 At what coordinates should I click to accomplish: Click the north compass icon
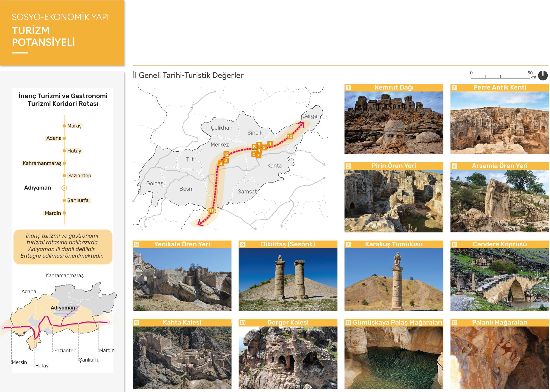[x=543, y=76]
